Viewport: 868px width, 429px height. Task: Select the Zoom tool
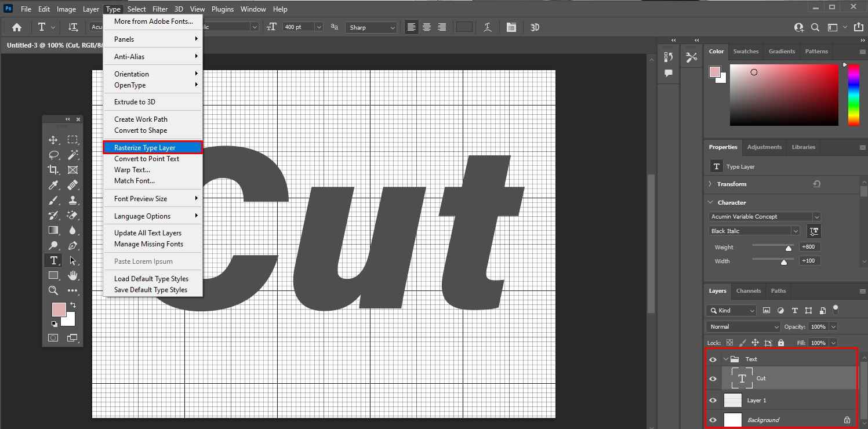coord(53,290)
